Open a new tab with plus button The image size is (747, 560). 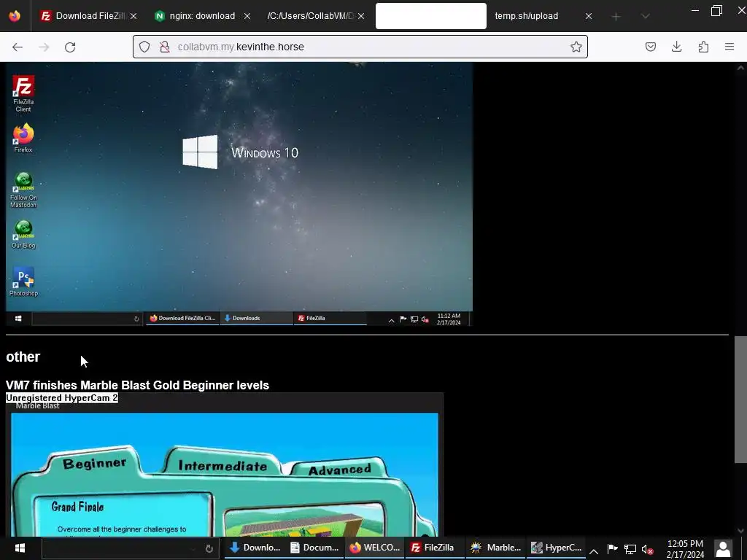coord(616,17)
